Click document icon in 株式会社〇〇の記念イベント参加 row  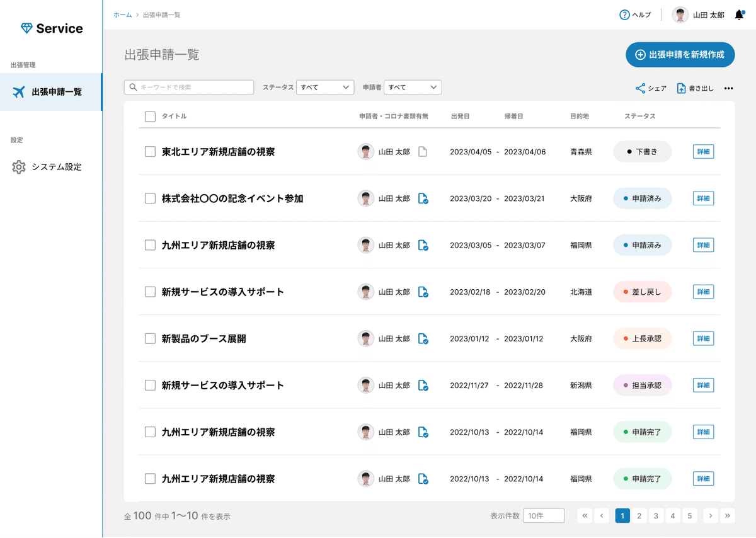[423, 198]
